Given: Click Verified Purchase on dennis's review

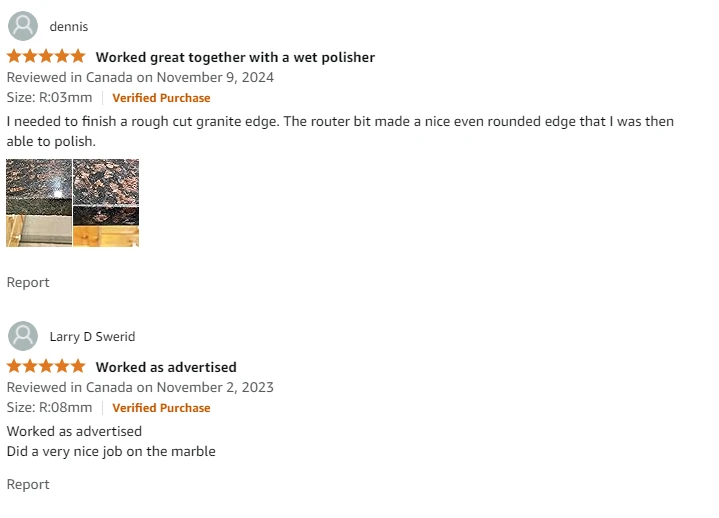Looking at the screenshot, I should tap(161, 98).
